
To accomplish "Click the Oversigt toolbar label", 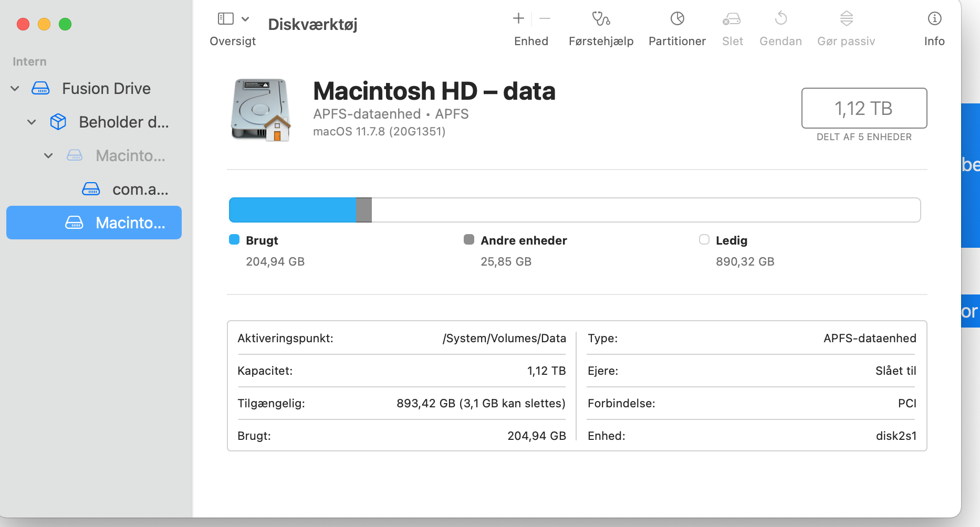I will (x=233, y=41).
